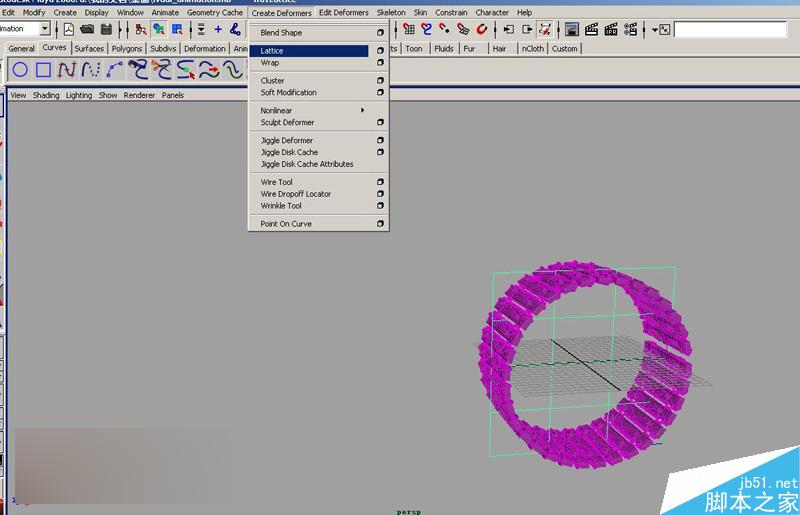Click the select by component type icon
800x515 pixels.
(177, 30)
